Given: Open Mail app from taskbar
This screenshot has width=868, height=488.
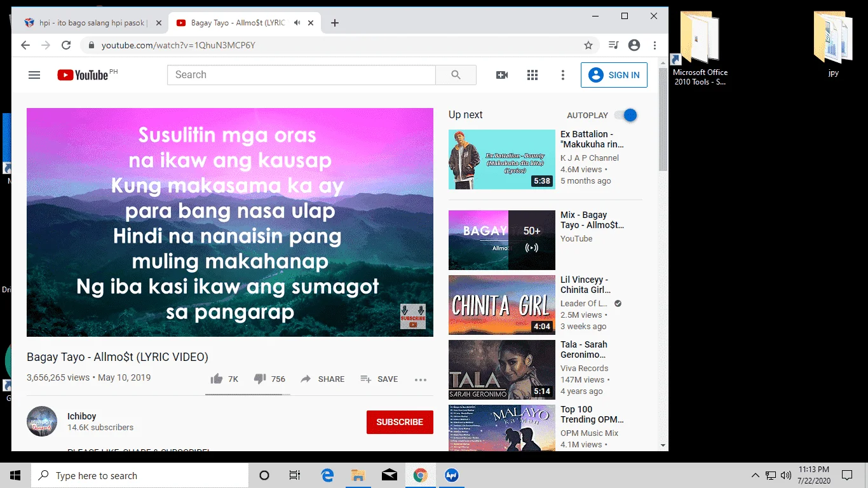Looking at the screenshot, I should tap(390, 475).
